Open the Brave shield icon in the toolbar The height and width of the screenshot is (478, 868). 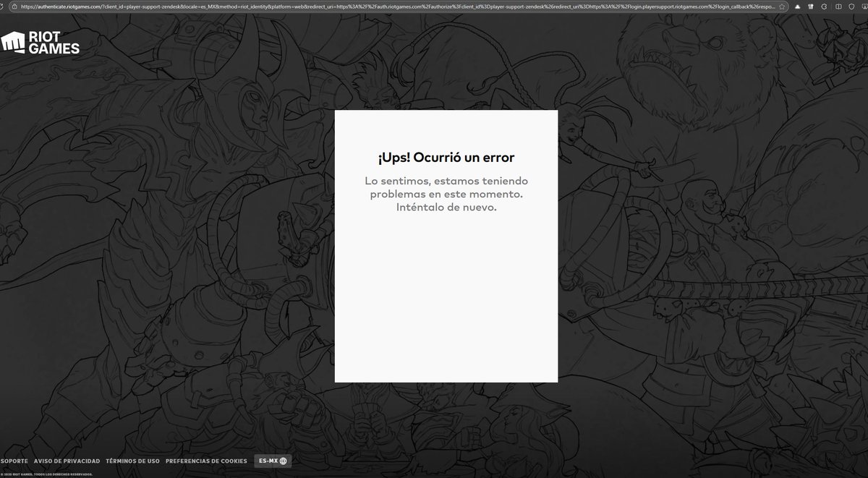[851, 7]
